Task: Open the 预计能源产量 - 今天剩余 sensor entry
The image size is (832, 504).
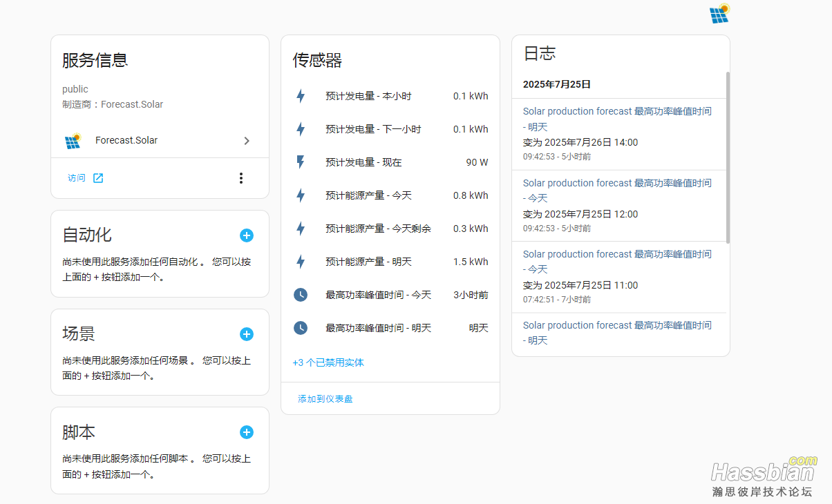Action: pyautogui.click(x=390, y=229)
